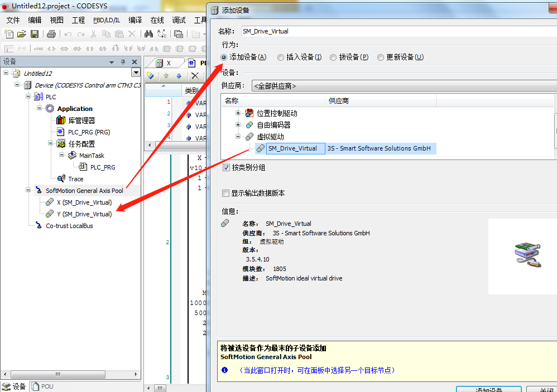Save project with the floppy disk icon
The width and height of the screenshot is (557, 392).
pyautogui.click(x=35, y=34)
